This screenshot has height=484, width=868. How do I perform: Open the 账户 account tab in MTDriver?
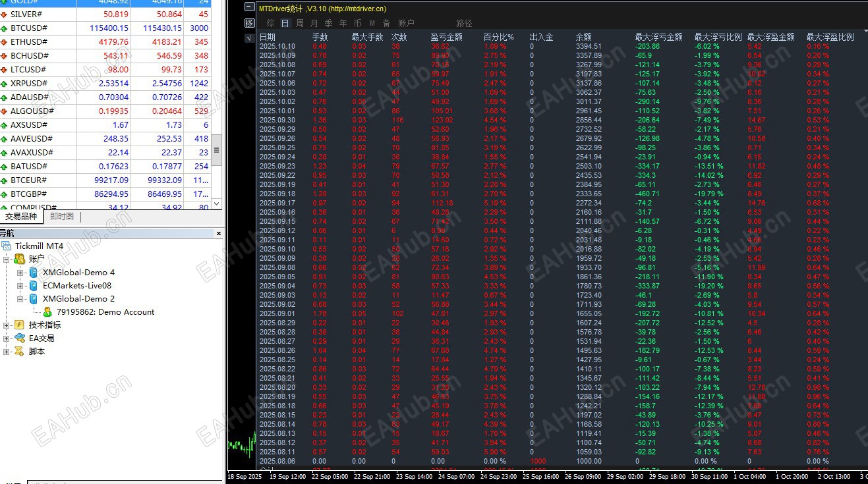[407, 23]
